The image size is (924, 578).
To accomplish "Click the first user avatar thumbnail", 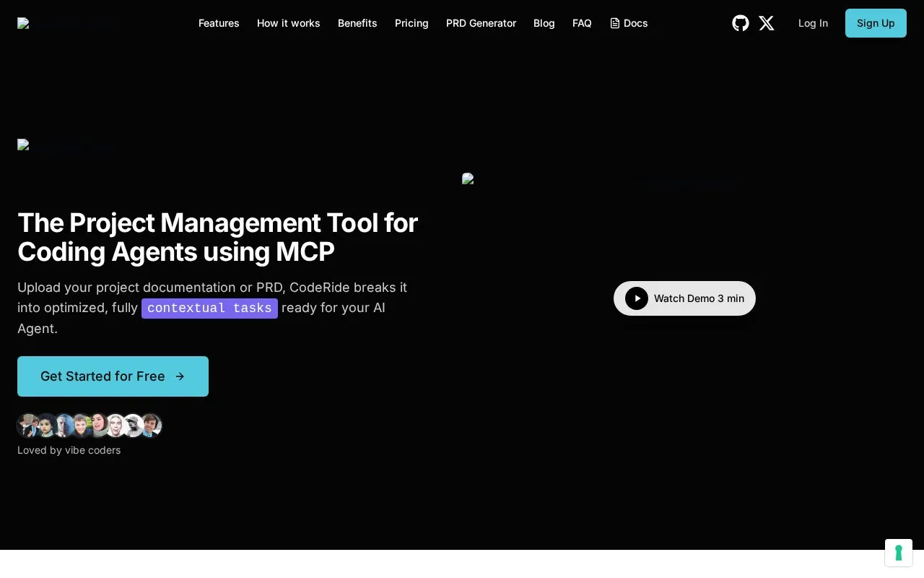I will [x=28, y=426].
